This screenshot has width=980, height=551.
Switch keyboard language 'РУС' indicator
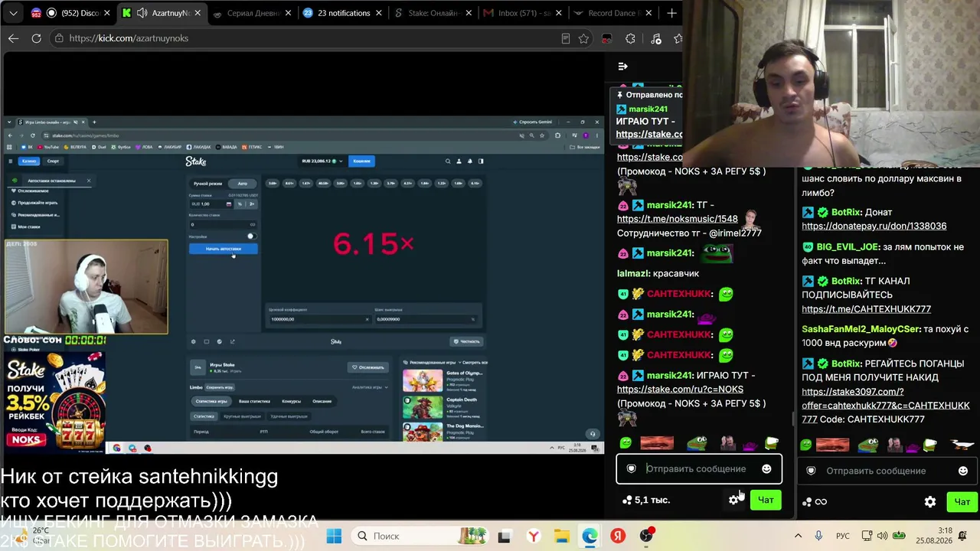[842, 536]
